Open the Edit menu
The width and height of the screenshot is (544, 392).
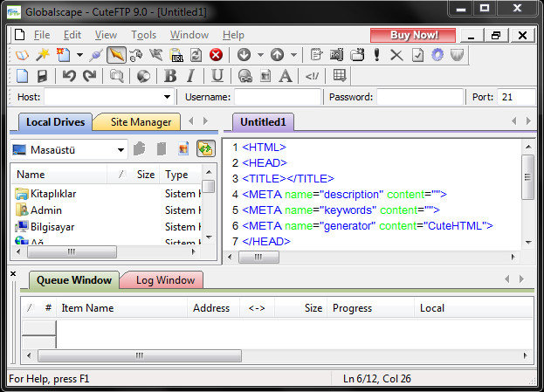click(72, 35)
